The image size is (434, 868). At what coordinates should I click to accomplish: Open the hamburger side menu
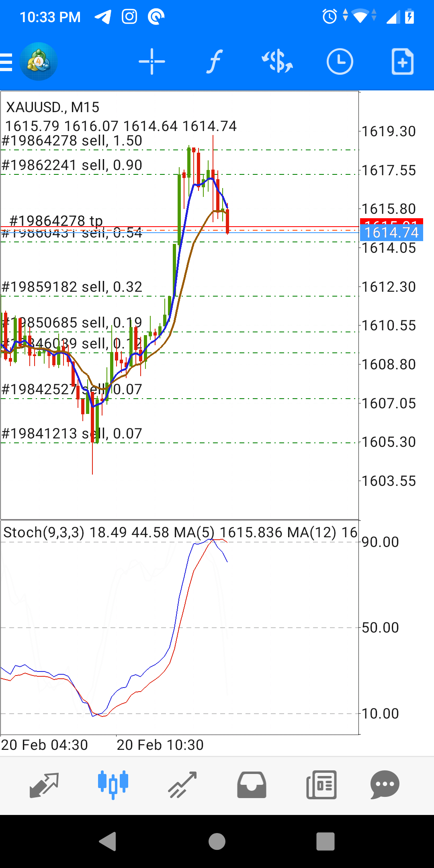[x=6, y=62]
